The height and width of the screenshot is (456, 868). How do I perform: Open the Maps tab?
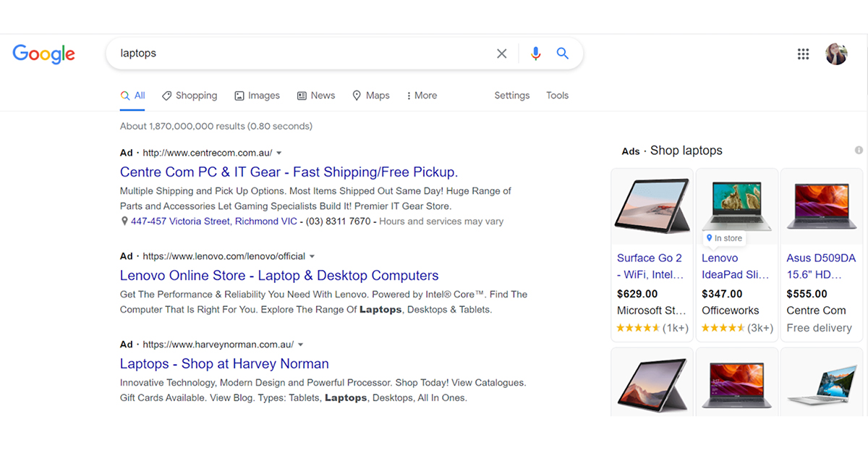371,96
